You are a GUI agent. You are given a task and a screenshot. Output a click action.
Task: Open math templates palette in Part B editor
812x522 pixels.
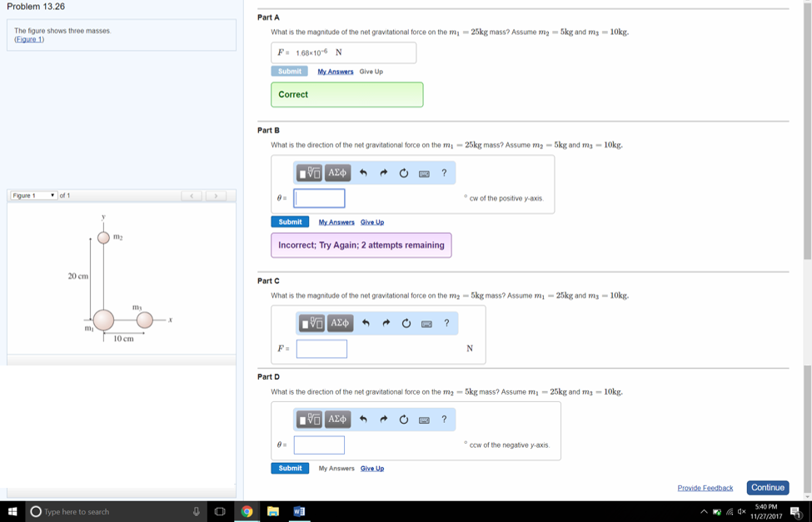pyautogui.click(x=311, y=172)
